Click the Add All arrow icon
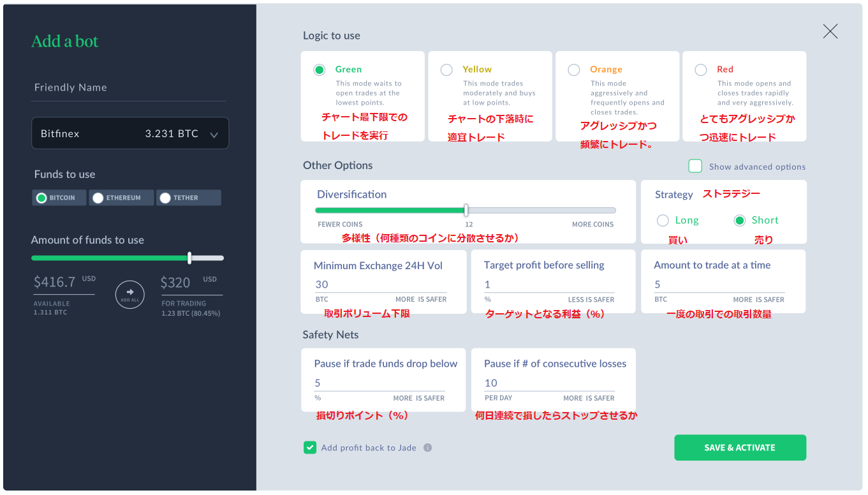This screenshot has height=495, width=868. click(130, 294)
